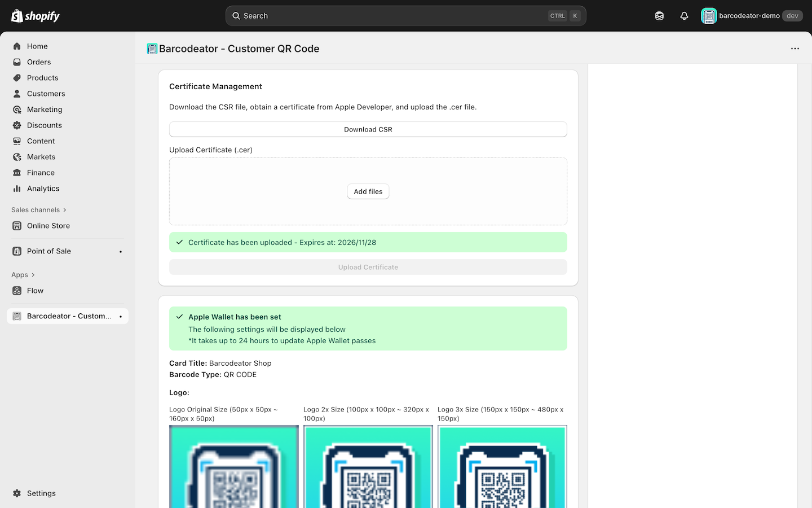The image size is (812, 508).
Task: Expand the Apps list
Action: (23, 275)
